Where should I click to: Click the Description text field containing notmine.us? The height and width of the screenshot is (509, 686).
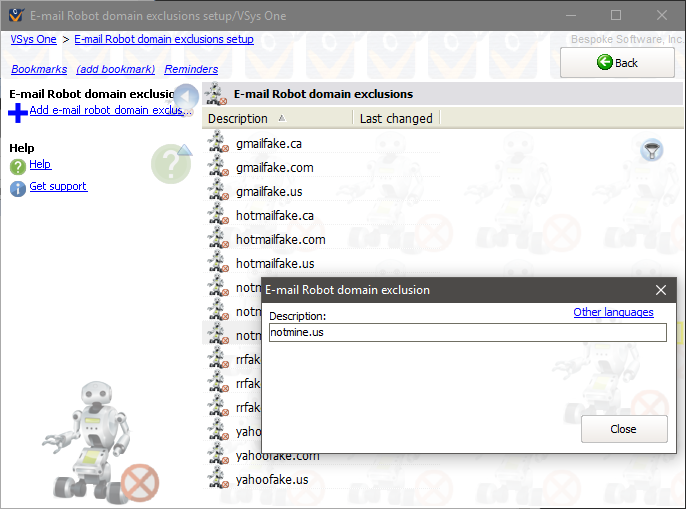[x=466, y=332]
